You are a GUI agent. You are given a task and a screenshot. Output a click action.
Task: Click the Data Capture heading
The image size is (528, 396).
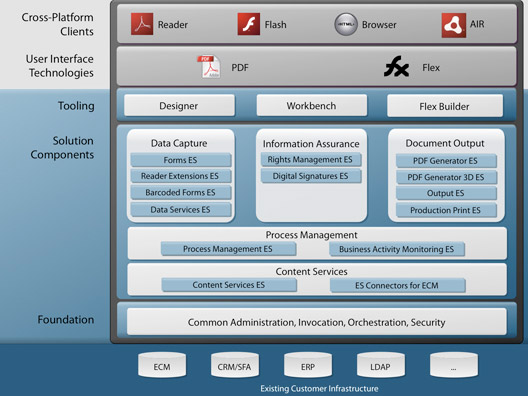[179, 143]
